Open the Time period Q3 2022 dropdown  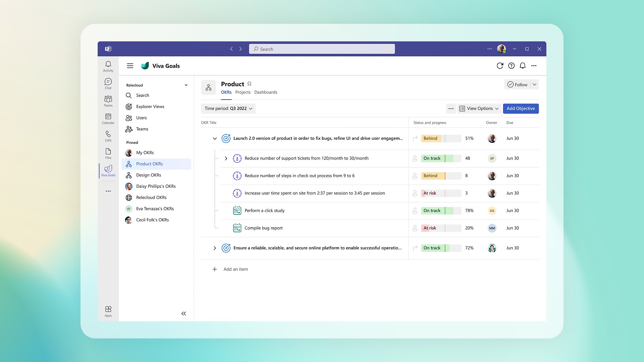point(228,108)
